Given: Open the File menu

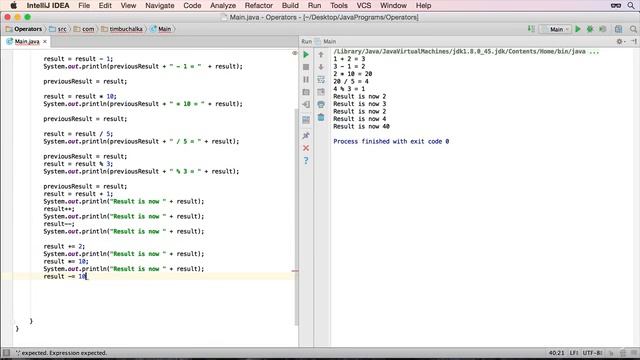Looking at the screenshot, I should coord(84,6).
